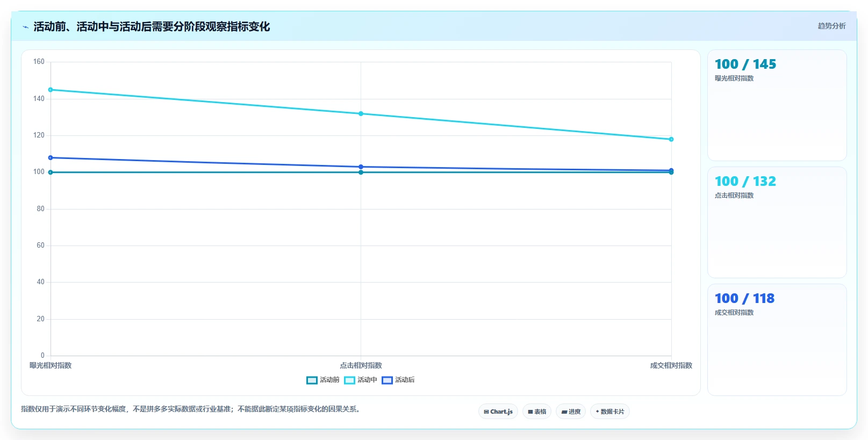Viewport: 868px width, 440px height.
Task: Click the footnote starting with 指数仅用于演示
Action: [x=192, y=409]
